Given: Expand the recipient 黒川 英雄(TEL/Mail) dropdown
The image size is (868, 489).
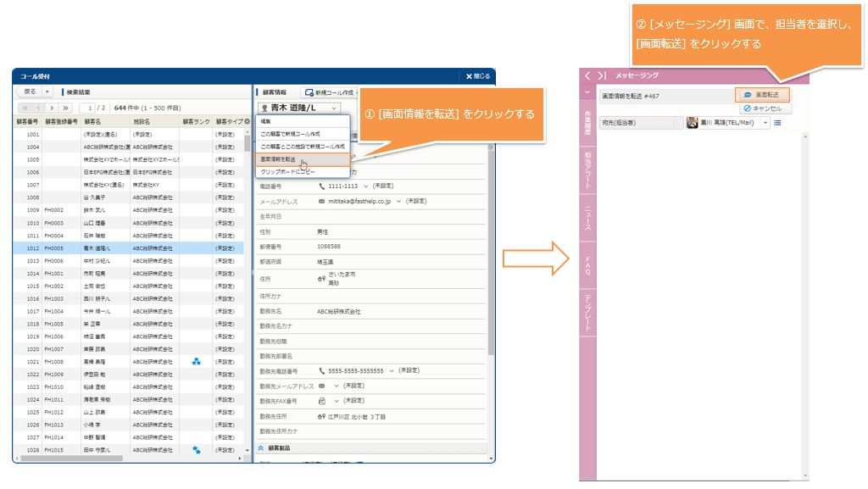Looking at the screenshot, I should [765, 123].
